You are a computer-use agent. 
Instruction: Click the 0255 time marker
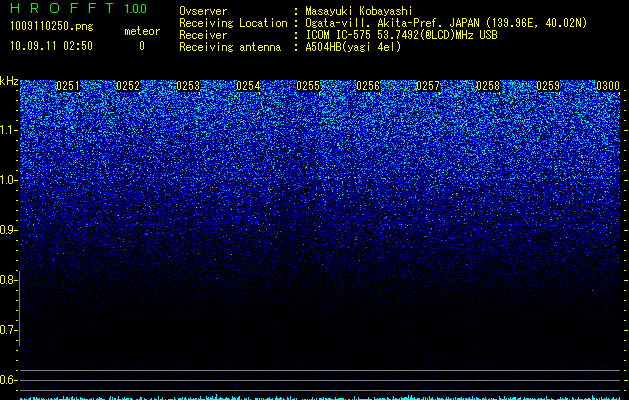click(x=308, y=86)
